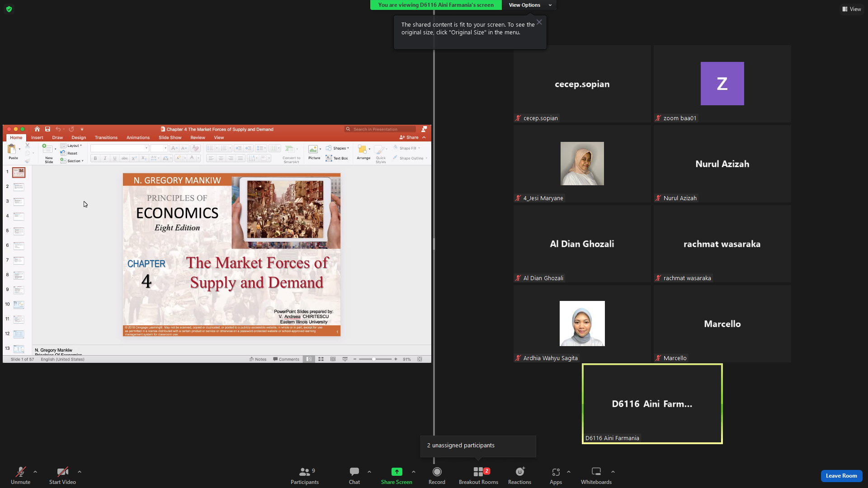Switch to the Insert ribbon tab
The width and height of the screenshot is (868, 488).
37,137
